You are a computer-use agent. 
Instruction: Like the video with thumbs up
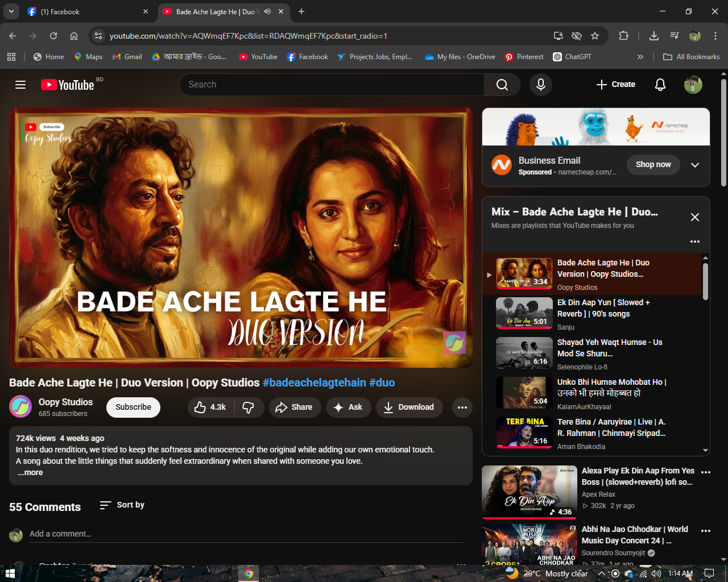(210, 407)
